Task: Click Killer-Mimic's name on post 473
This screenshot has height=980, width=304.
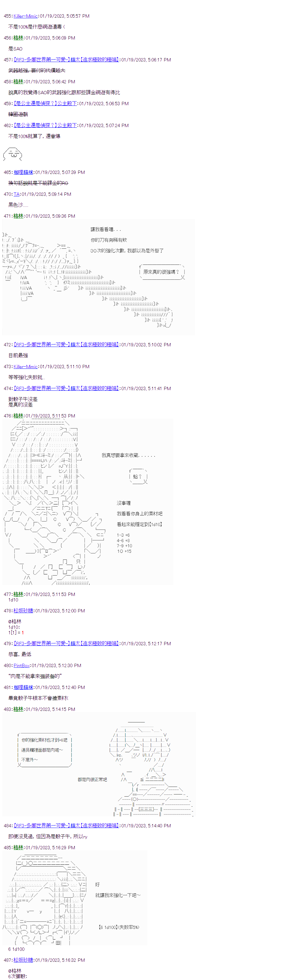Action: [26, 366]
